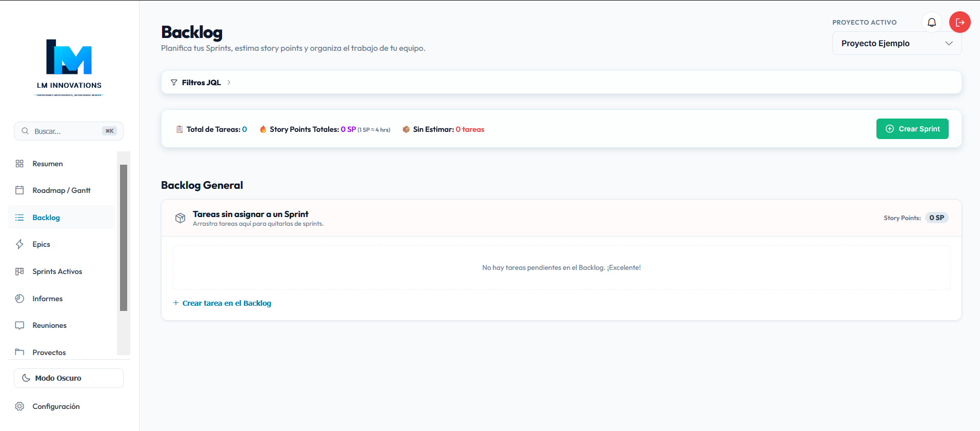
Task: Click the Backlog list icon
Action: pos(19,218)
